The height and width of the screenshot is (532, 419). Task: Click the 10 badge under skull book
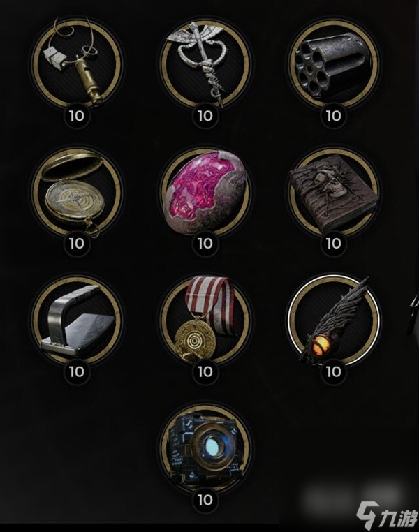(x=333, y=244)
